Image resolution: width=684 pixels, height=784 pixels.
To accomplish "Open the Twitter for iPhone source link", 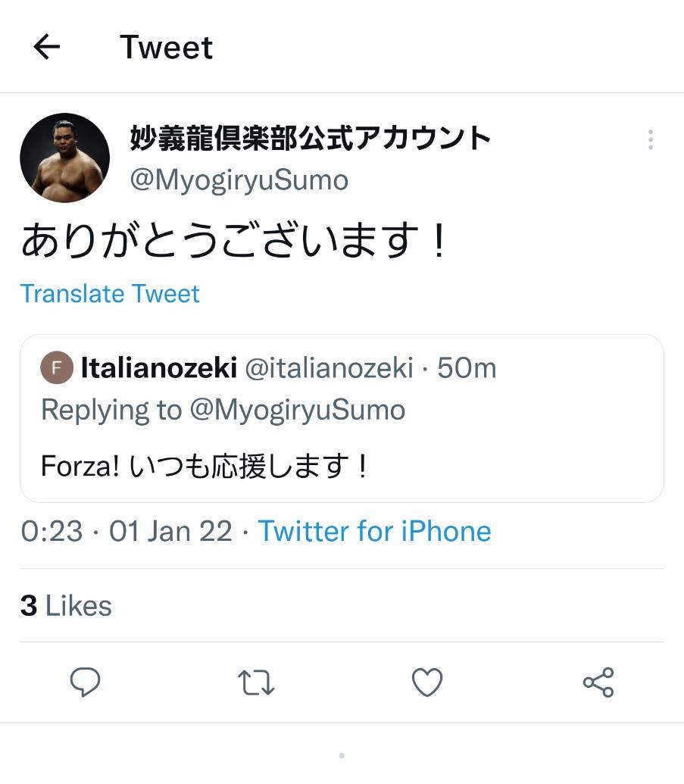I will [x=374, y=531].
